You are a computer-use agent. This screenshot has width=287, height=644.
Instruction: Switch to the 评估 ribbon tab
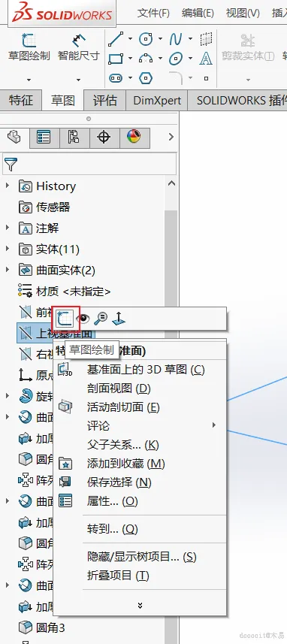pos(104,101)
